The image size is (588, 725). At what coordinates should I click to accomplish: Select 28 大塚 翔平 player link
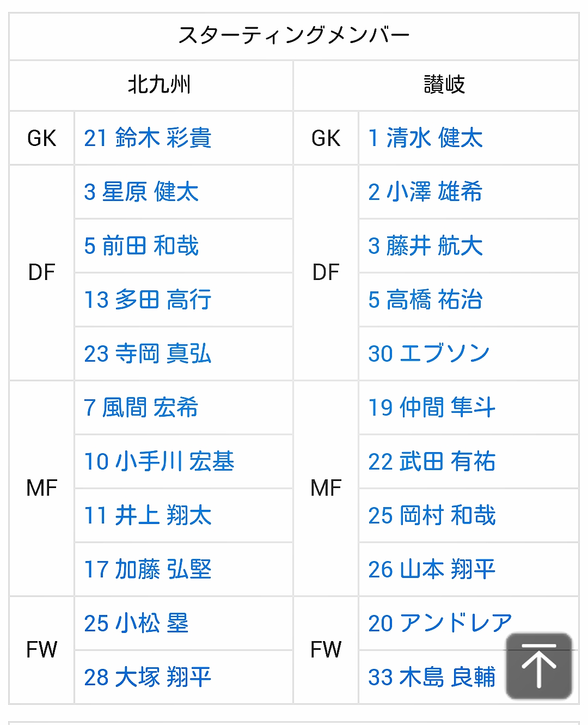[148, 677]
